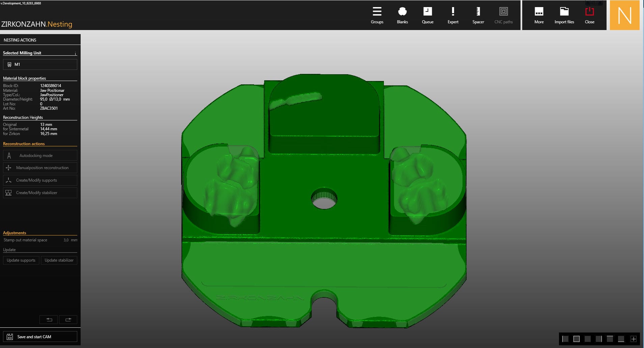The height and width of the screenshot is (348, 644).
Task: Adjust the Stamp out material space value
Action: point(66,240)
